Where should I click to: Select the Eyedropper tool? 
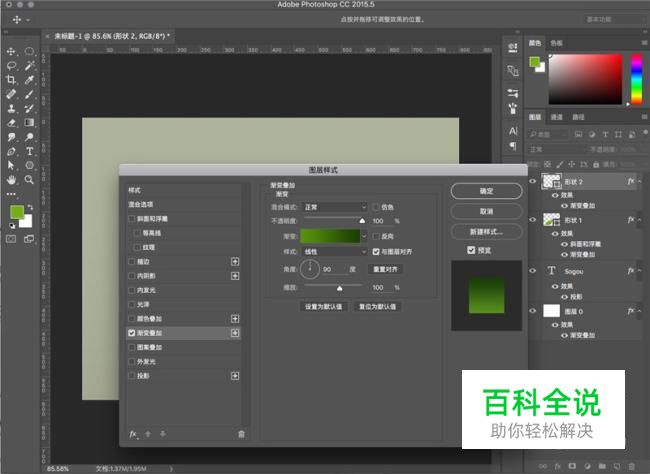click(29, 80)
